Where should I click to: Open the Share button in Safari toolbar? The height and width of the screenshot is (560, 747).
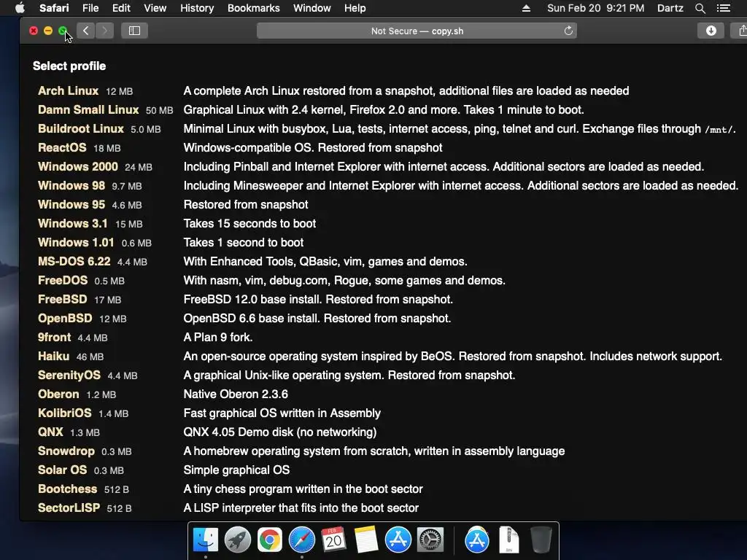741,31
